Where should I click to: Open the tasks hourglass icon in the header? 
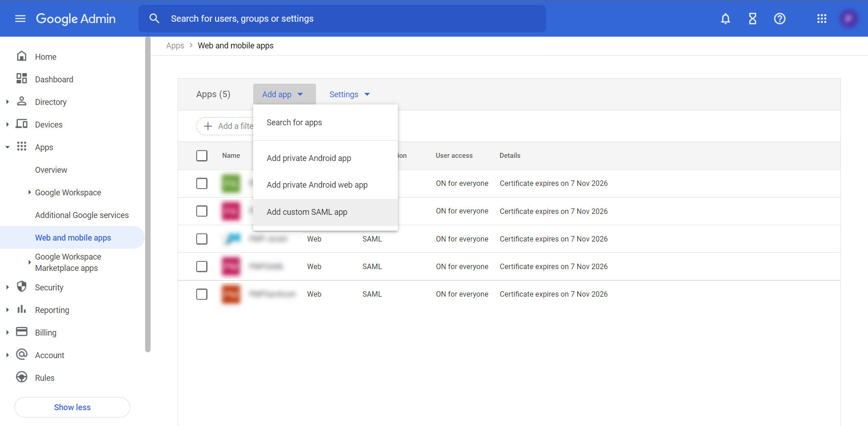pos(752,19)
